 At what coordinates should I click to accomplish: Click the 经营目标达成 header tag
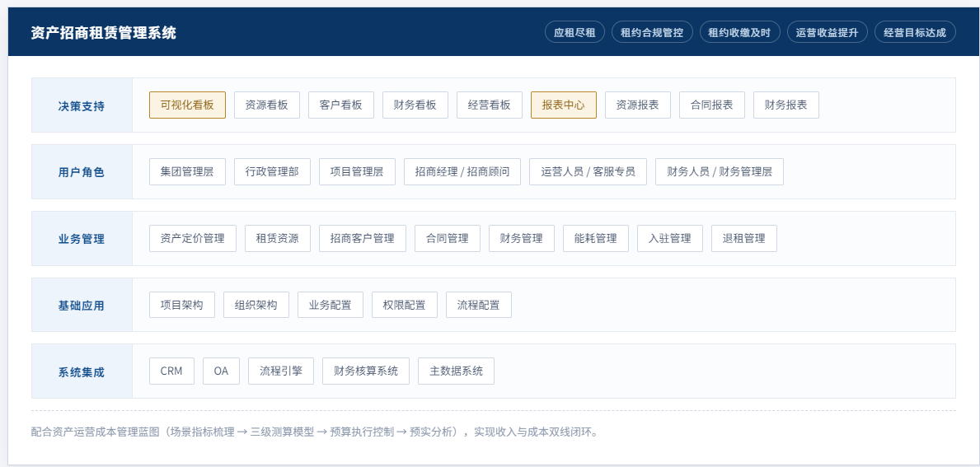click(914, 32)
